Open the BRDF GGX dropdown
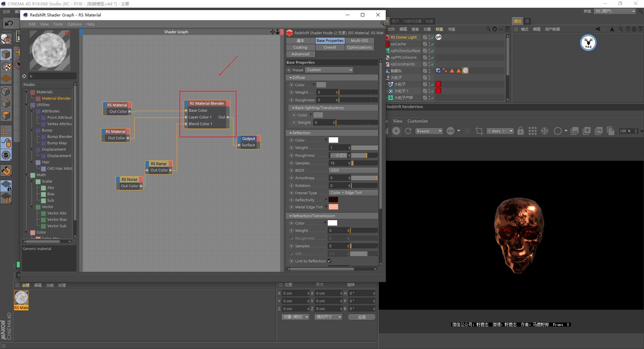644x349 pixels. (x=353, y=170)
